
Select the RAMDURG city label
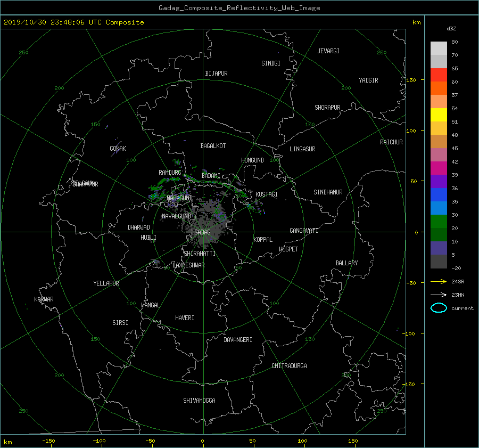tap(170, 173)
